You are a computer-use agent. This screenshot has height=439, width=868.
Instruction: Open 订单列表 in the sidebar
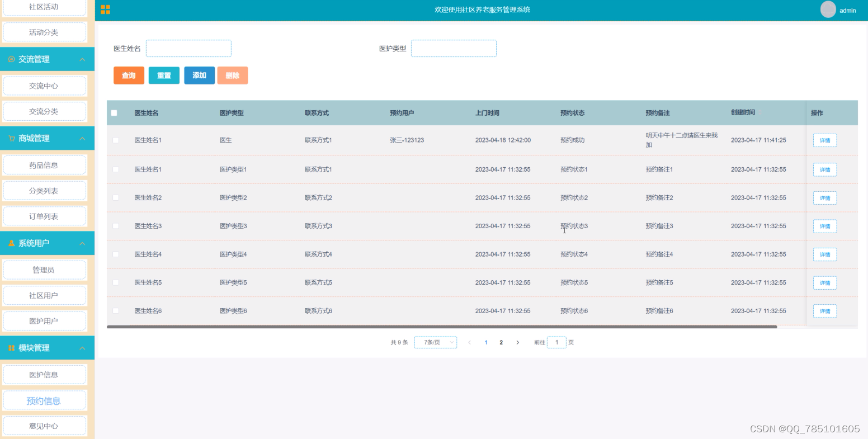click(x=45, y=216)
